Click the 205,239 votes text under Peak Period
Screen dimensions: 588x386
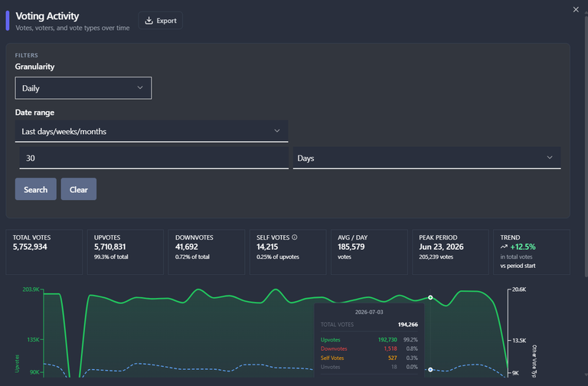436,257
